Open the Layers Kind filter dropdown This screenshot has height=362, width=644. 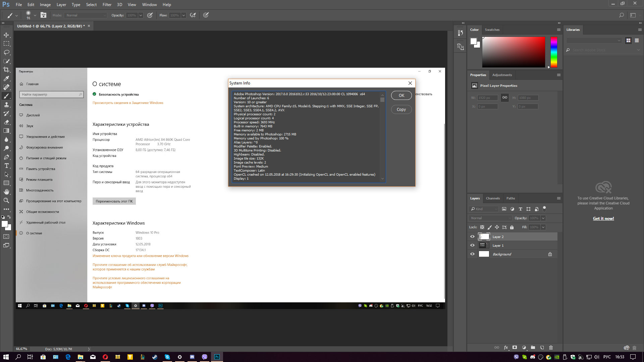tap(484, 209)
